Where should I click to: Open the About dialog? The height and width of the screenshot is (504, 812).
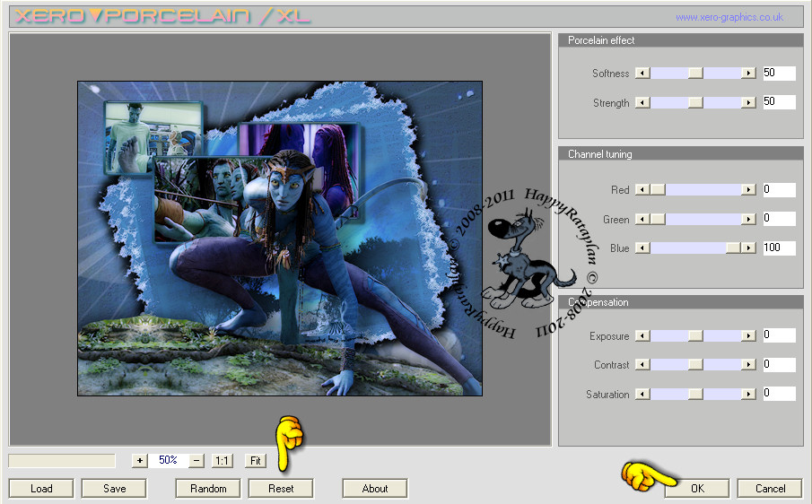coord(375,489)
